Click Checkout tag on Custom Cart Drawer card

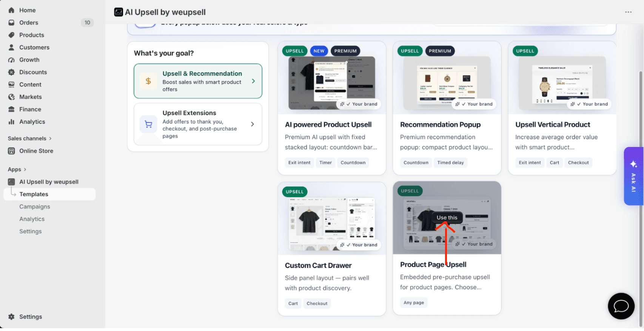317,304
